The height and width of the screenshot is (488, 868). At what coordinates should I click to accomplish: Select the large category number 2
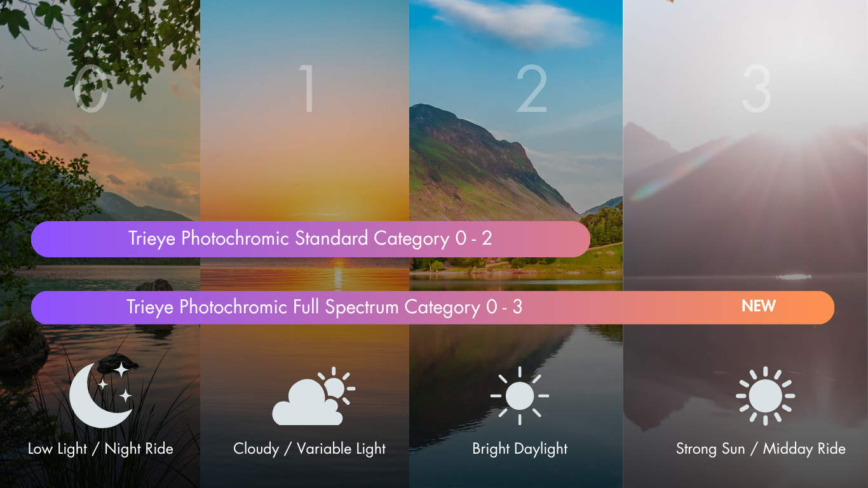click(x=531, y=90)
